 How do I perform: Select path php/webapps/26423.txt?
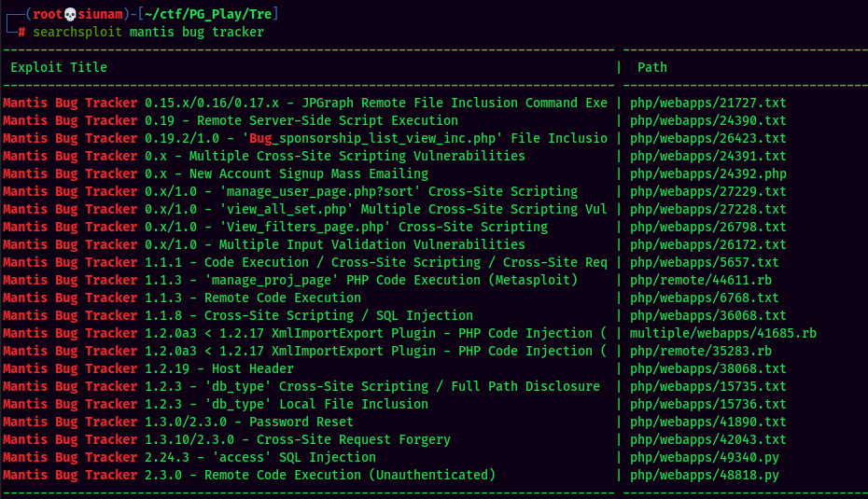(708, 138)
